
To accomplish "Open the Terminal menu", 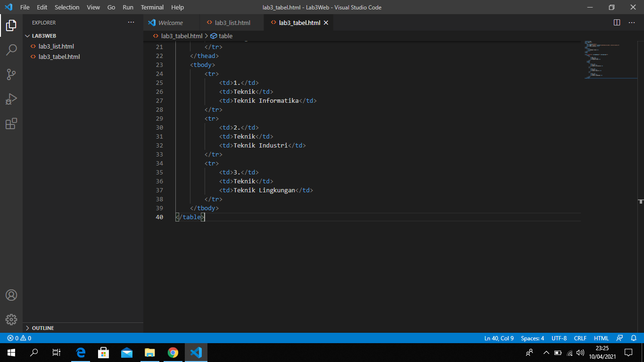I will (152, 7).
